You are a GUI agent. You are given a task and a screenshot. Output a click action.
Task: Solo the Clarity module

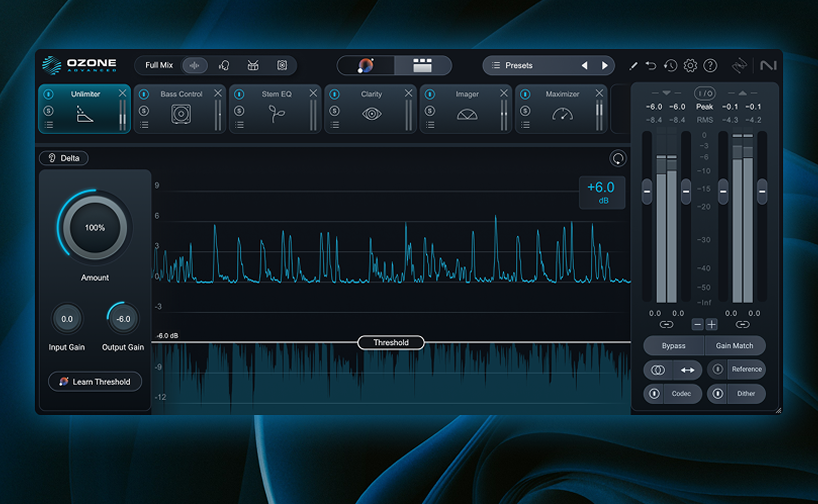pyautogui.click(x=335, y=111)
